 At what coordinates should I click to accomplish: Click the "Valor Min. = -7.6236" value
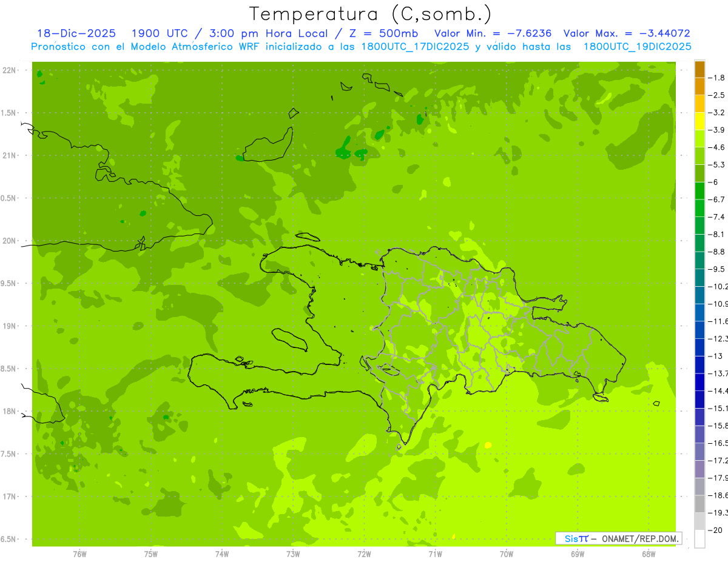click(x=493, y=33)
